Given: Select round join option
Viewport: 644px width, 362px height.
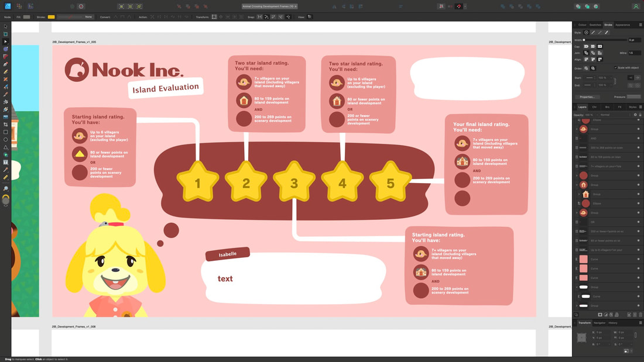Looking at the screenshot, I should coord(586,53).
